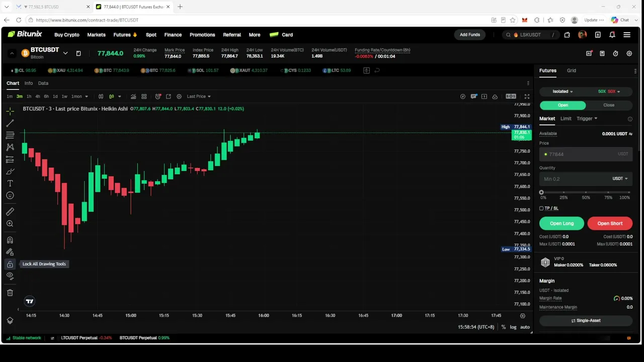Screen dimensions: 644x362
Task: Open the user profile avatar
Action: [582, 35]
